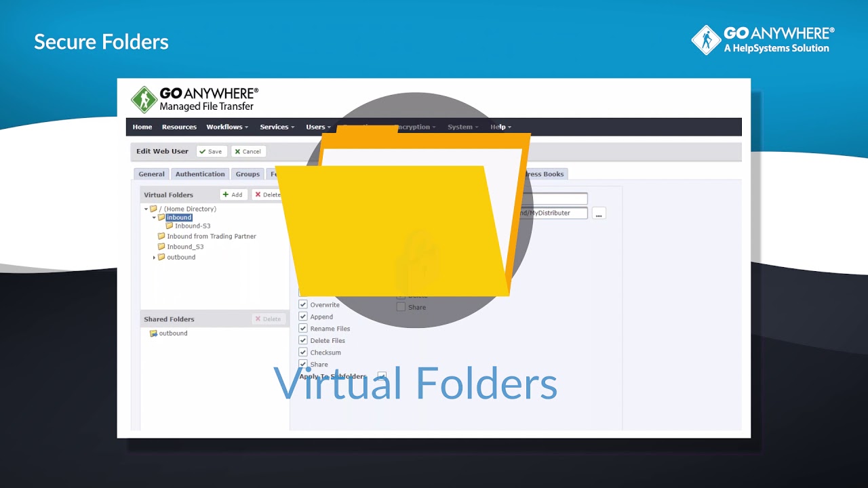Uncheck the checked Share checkbox below Checksum
Image resolution: width=868 pixels, height=488 pixels.
coord(303,364)
